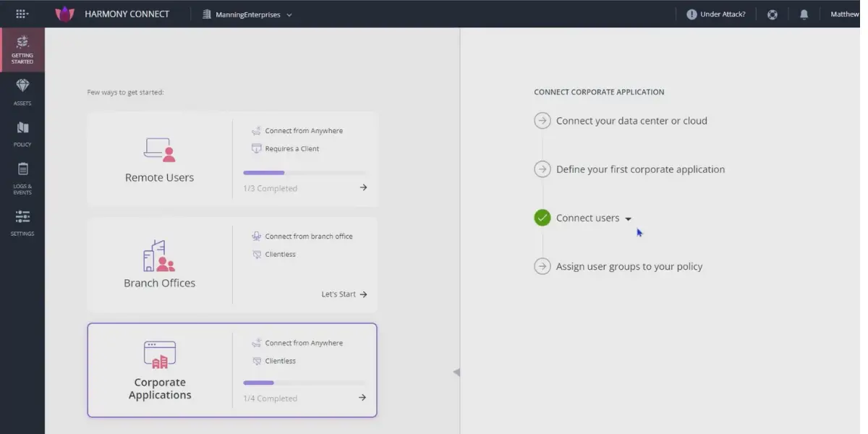Viewport: 868px width, 434px height.
Task: Click the Remote Users progress bar
Action: 305,173
